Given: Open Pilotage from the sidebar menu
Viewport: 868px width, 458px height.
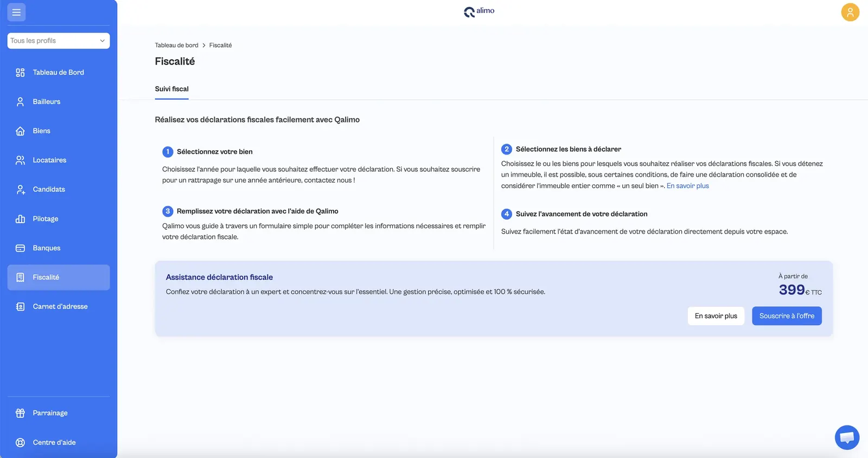Looking at the screenshot, I should (59, 219).
